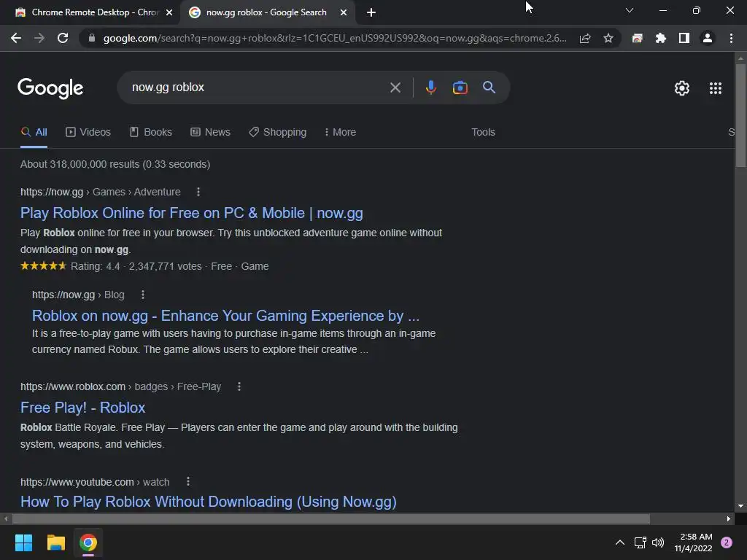Screen dimensions: 747x560
Task: Open options for the roblox.com result
Action: click(239, 386)
